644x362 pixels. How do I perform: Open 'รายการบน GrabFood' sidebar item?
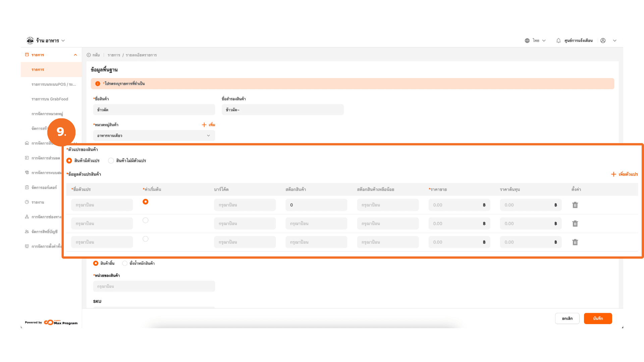click(x=50, y=99)
